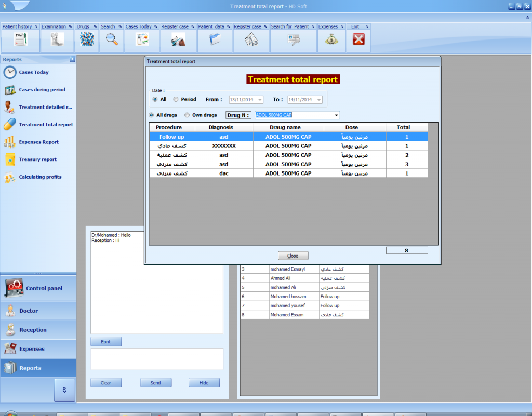Viewport: 532px width, 416px height.
Task: Select mohamed Esmayl in background cases list
Action: [304, 269]
